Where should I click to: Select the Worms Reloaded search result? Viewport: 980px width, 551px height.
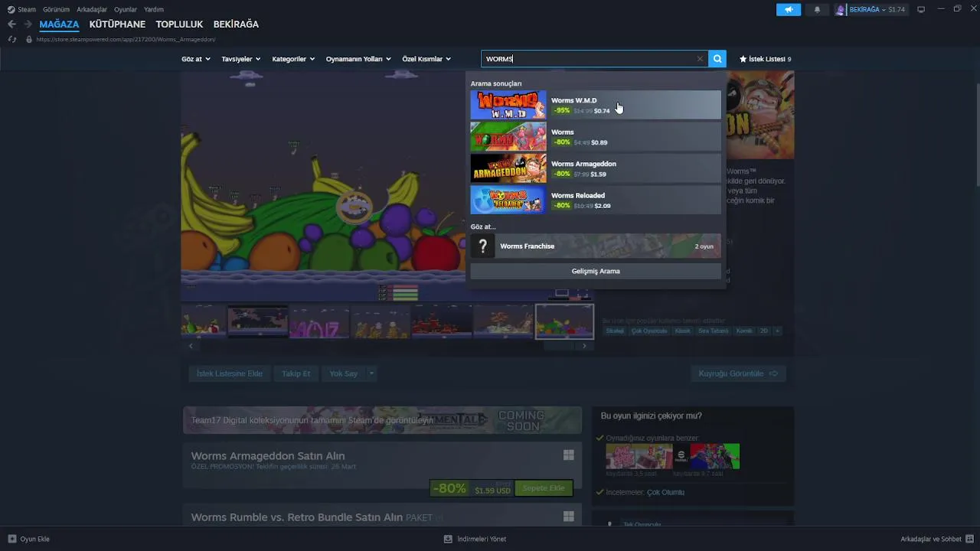tap(596, 200)
